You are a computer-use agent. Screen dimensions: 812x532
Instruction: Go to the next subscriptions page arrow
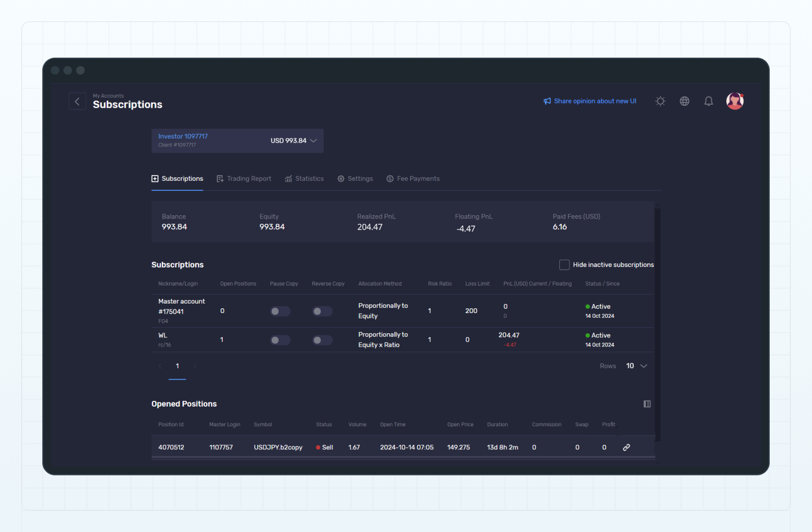point(195,366)
